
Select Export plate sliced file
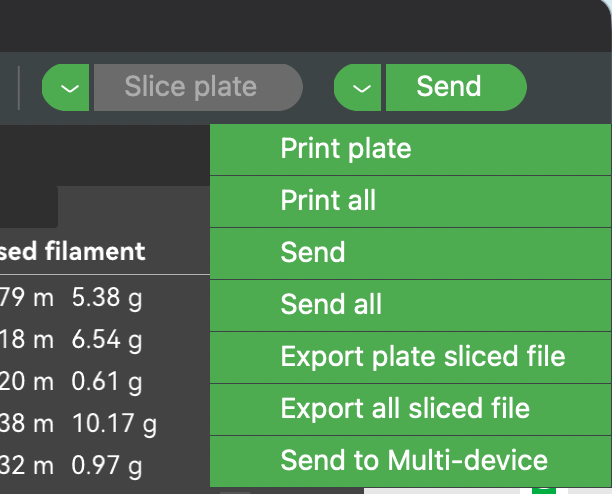click(422, 356)
